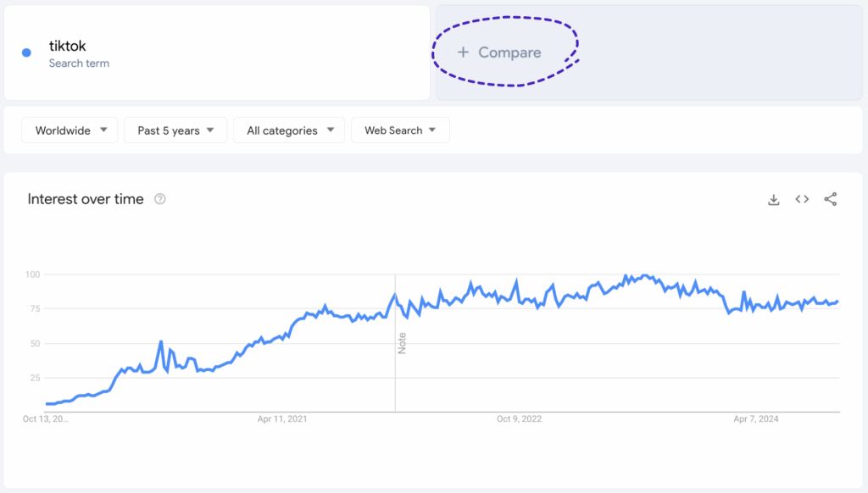This screenshot has height=493, width=868.
Task: Click the 75 value on the y-axis
Action: pyautogui.click(x=35, y=308)
